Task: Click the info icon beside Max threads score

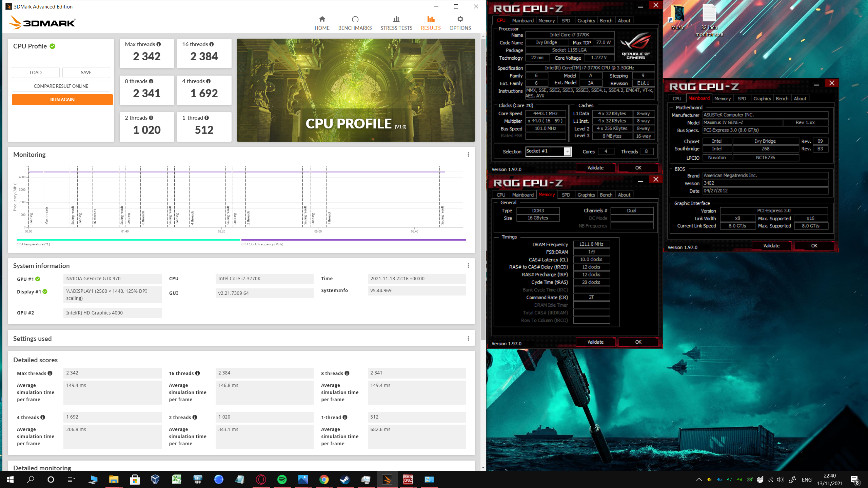Action: pyautogui.click(x=159, y=44)
